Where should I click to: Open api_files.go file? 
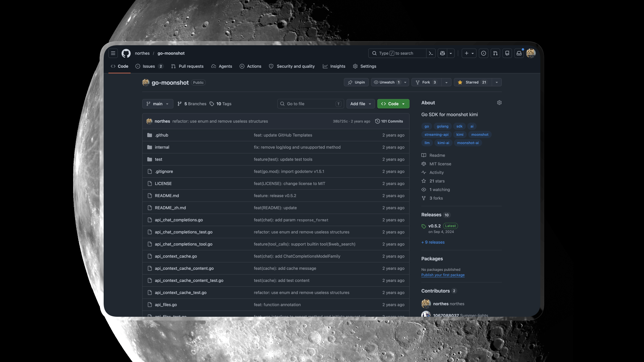pyautogui.click(x=166, y=305)
